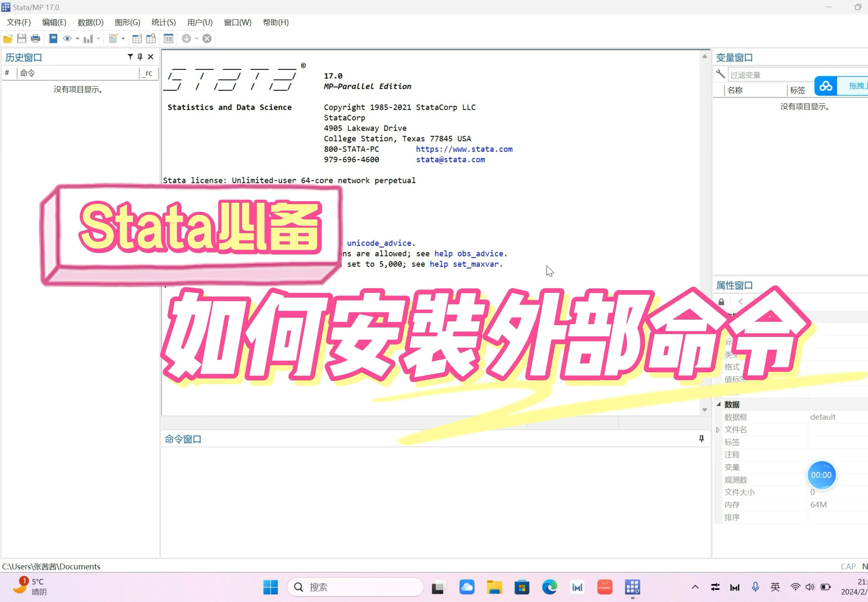Screen dimensions: 868x602
Task: Click the 名称 column header in 变量窗口
Action: pos(755,90)
